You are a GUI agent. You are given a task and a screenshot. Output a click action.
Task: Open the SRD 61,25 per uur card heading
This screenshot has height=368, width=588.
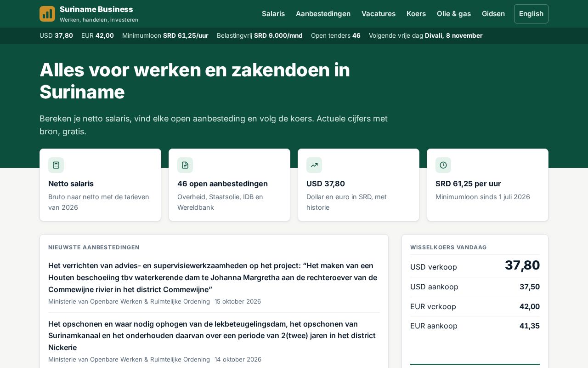pyautogui.click(x=468, y=184)
